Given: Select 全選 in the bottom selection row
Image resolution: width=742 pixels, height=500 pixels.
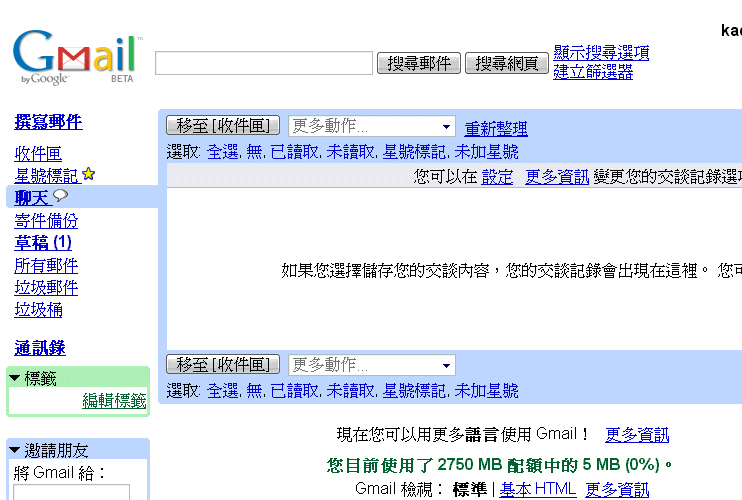Looking at the screenshot, I should (222, 391).
